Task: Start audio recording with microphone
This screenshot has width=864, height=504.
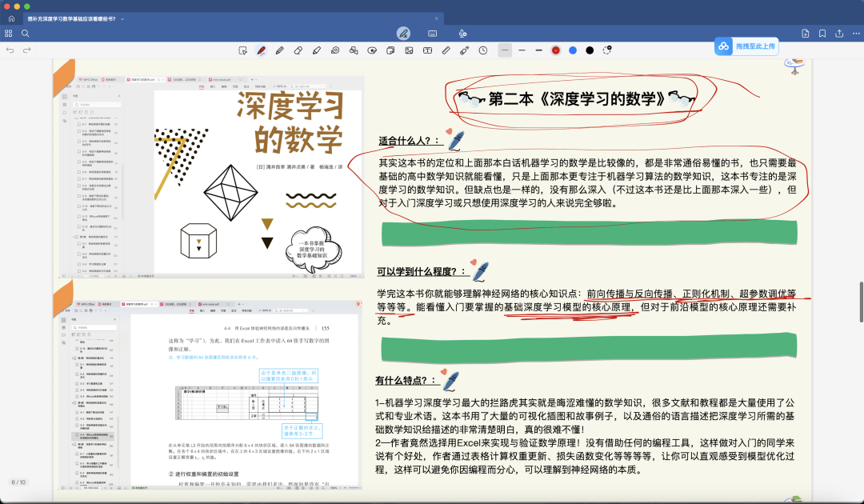Action: pyautogui.click(x=463, y=34)
